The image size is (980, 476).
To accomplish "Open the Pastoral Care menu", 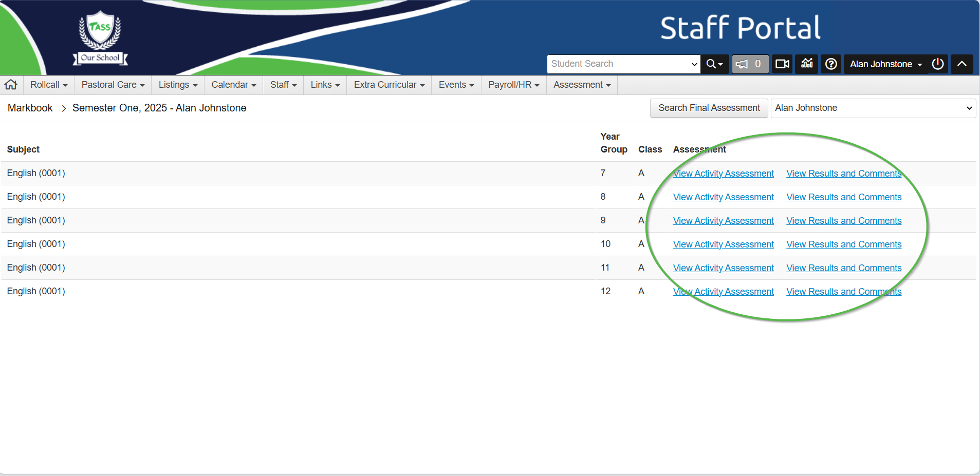I will pyautogui.click(x=113, y=85).
